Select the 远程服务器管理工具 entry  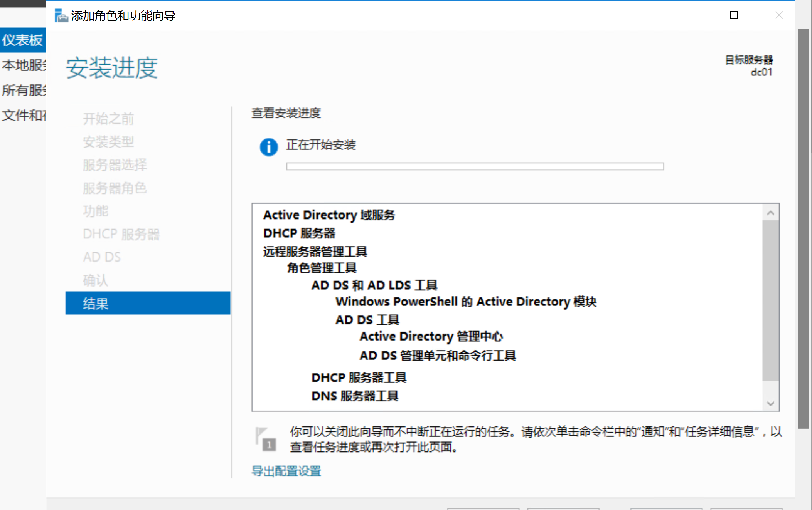tap(315, 252)
